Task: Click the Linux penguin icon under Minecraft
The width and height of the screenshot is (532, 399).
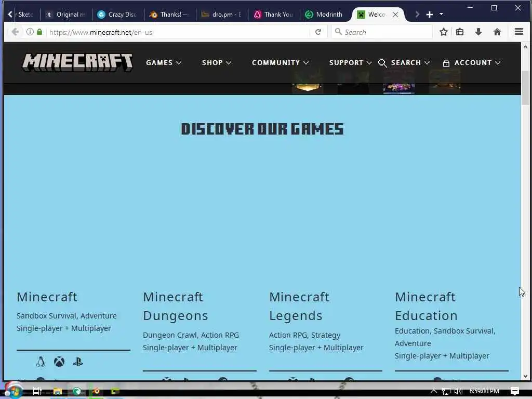Action: pyautogui.click(x=41, y=362)
